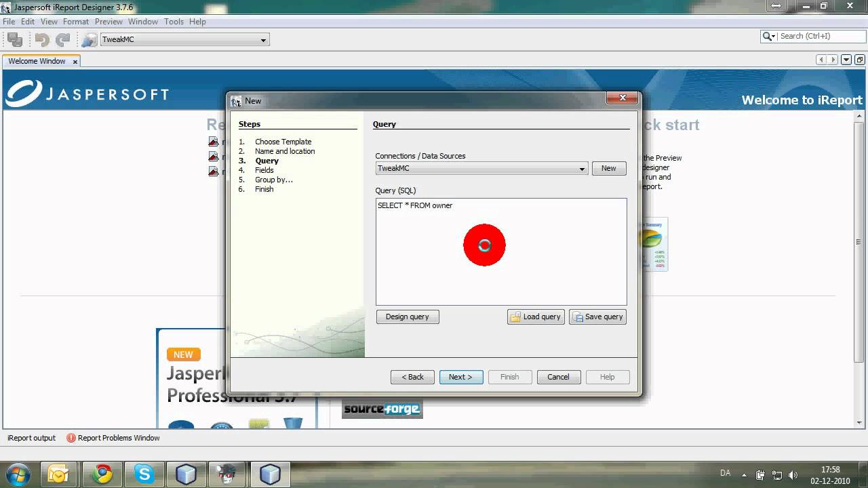This screenshot has width=868, height=488.
Task: Click the Undo toolbar icon
Action: pos(42,40)
